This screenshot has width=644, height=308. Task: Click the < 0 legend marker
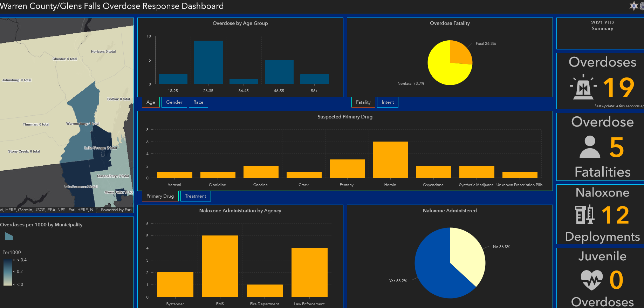(x=14, y=285)
